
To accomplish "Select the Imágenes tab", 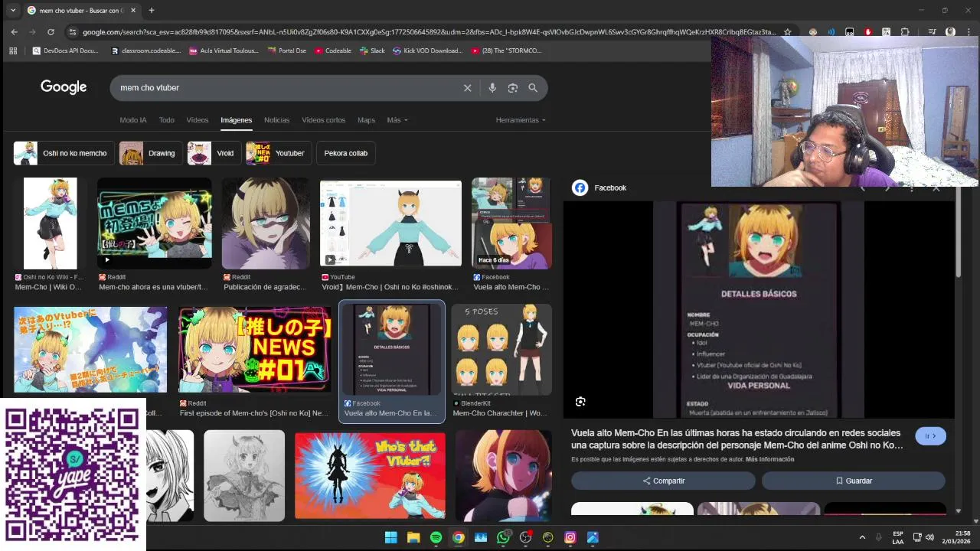I will click(236, 120).
